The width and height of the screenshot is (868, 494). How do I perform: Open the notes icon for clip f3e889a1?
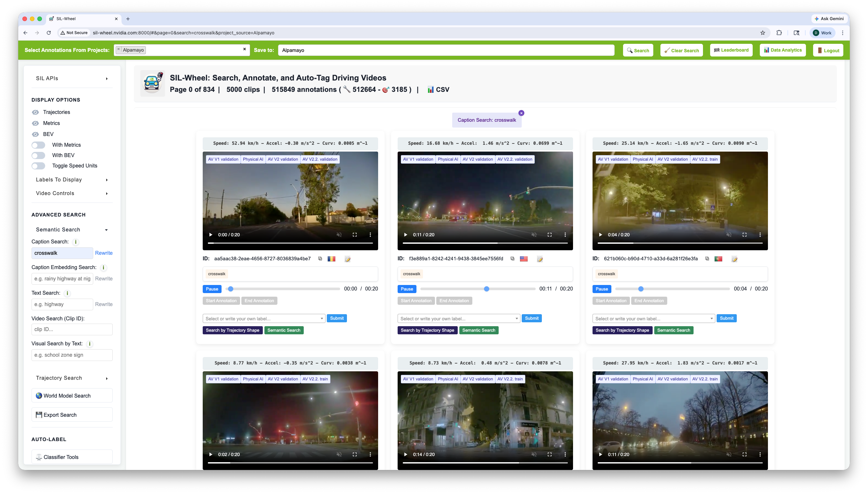tap(540, 259)
